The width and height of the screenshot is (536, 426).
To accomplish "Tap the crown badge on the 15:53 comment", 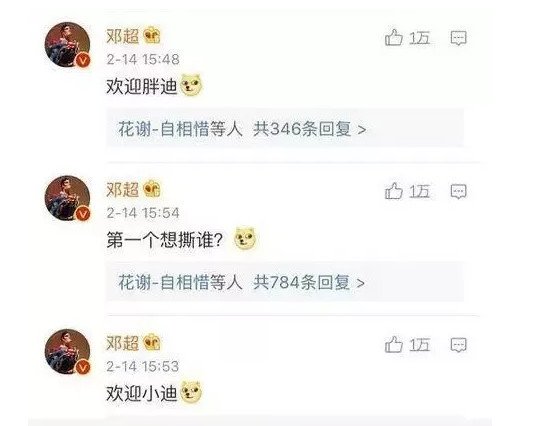I will (x=151, y=342).
